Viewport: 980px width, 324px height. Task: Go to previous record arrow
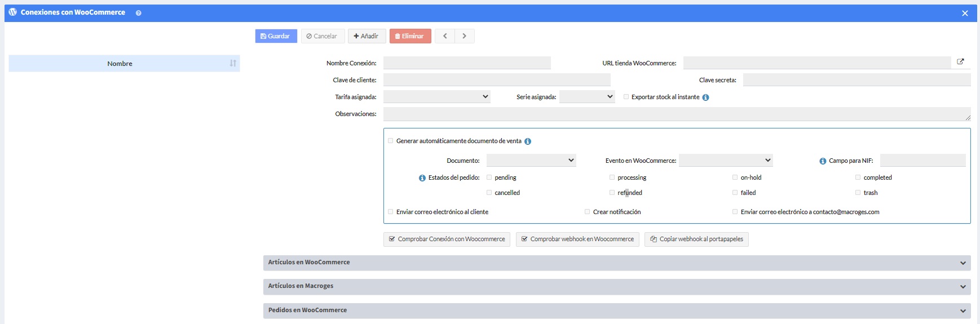(445, 36)
